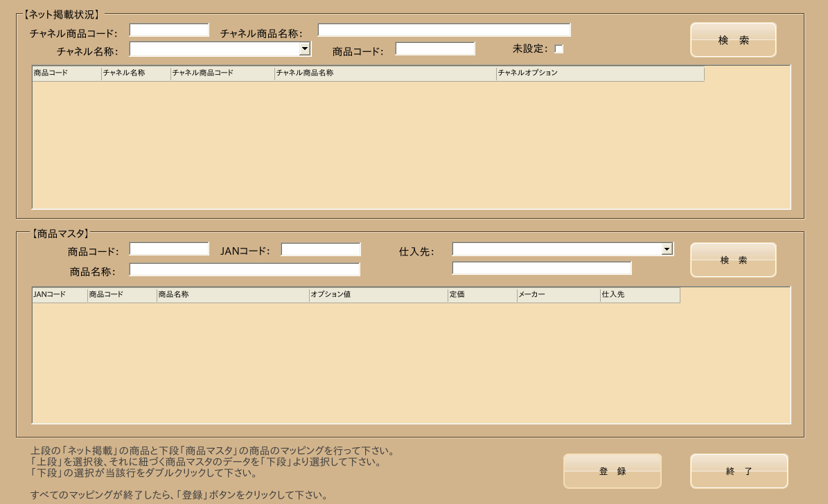The image size is (828, 504).
Task: Focus the チャネル商品コード input field
Action: point(169,30)
